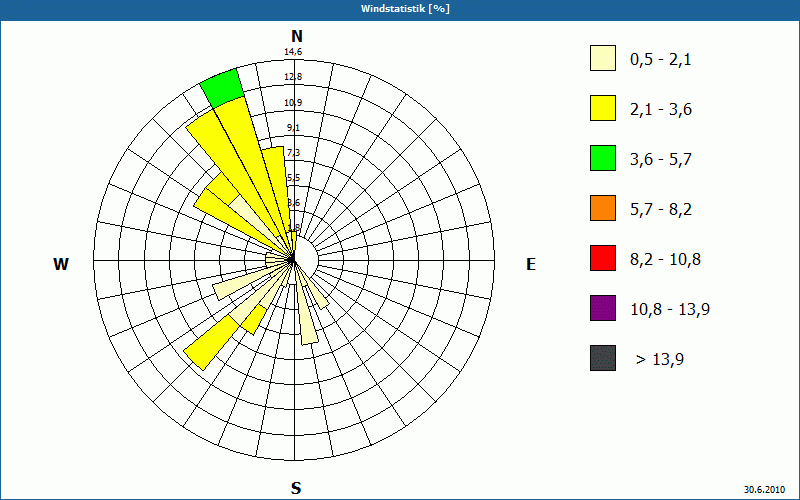Click the green 3,6 - 5,7 legend swatch
The width and height of the screenshot is (800, 500).
[603, 158]
